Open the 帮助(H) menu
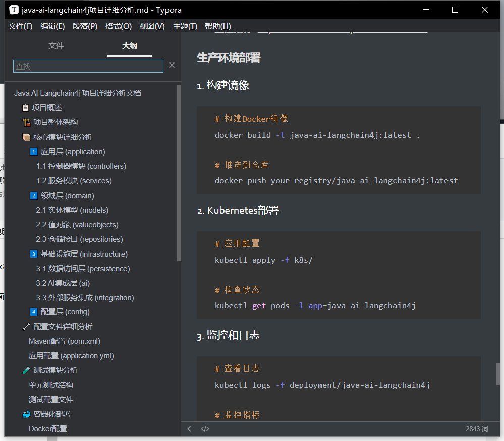 click(x=218, y=26)
